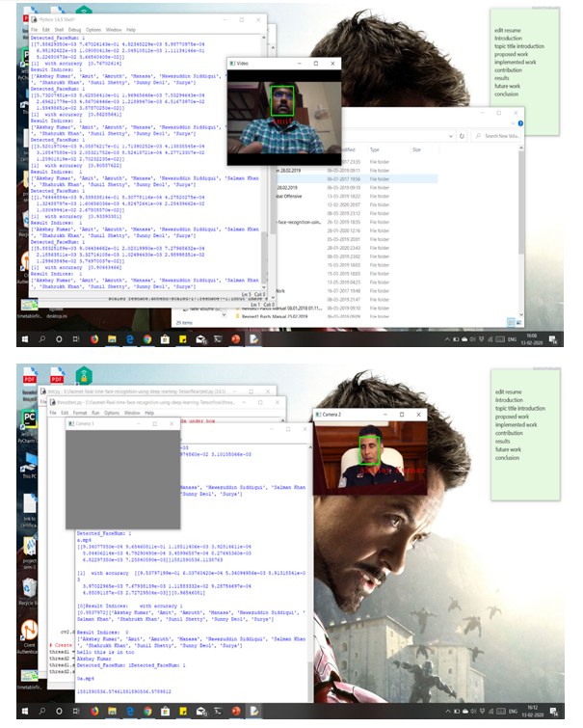Open This PC desktop icon in lower screenshot

[30, 465]
